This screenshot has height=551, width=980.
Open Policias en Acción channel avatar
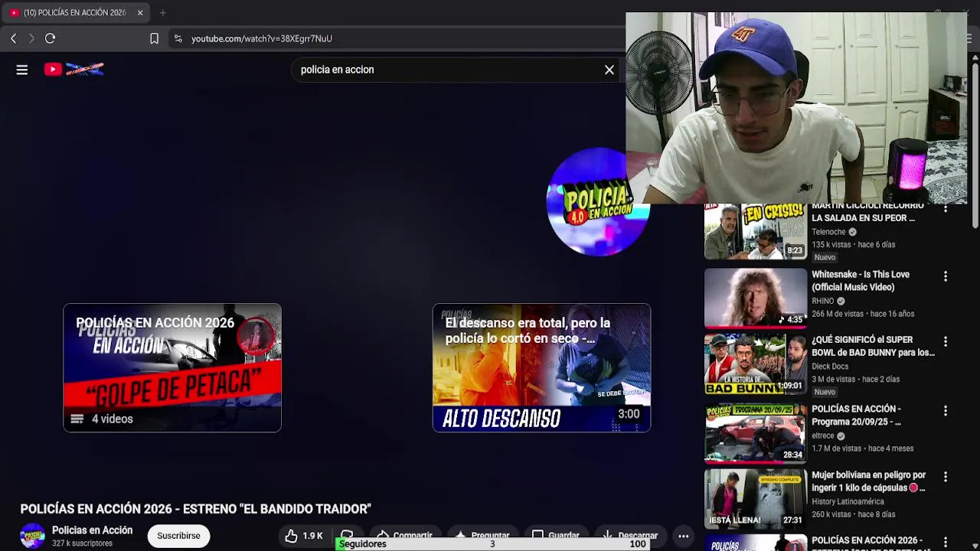tap(32, 536)
